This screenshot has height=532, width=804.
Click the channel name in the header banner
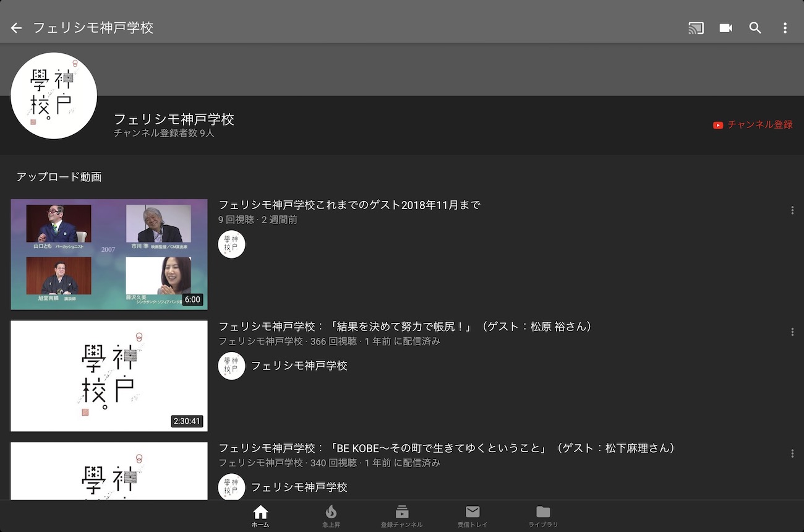click(174, 119)
